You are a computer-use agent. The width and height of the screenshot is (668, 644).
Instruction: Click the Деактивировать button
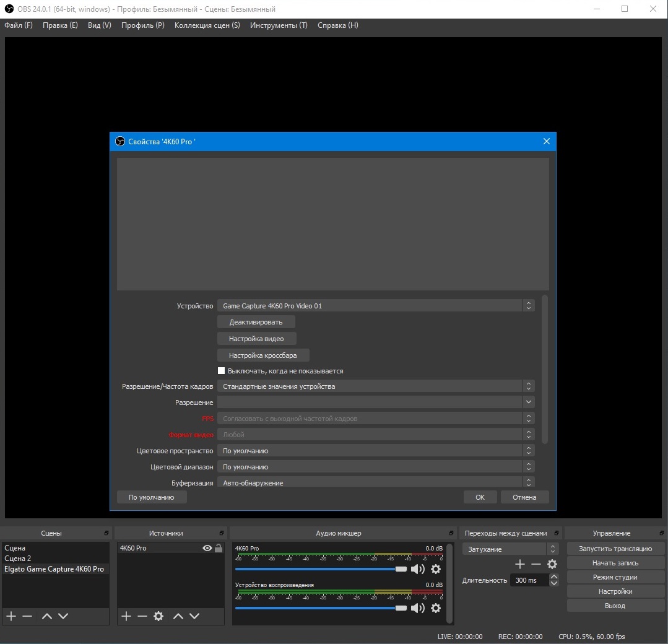click(x=256, y=322)
